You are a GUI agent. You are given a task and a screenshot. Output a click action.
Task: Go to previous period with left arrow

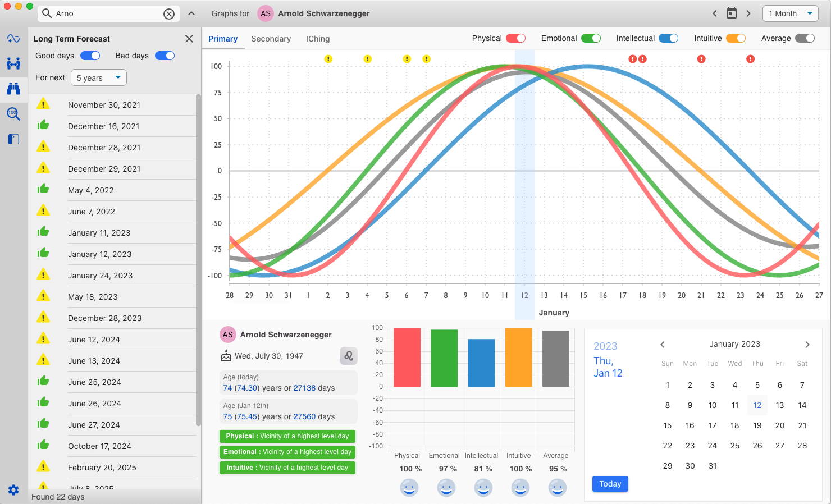tap(714, 13)
